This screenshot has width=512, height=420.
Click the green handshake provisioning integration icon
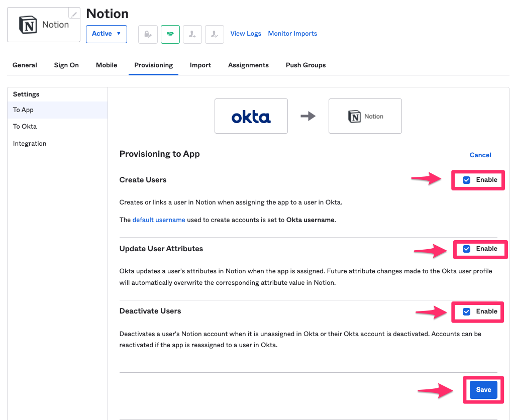click(x=170, y=34)
